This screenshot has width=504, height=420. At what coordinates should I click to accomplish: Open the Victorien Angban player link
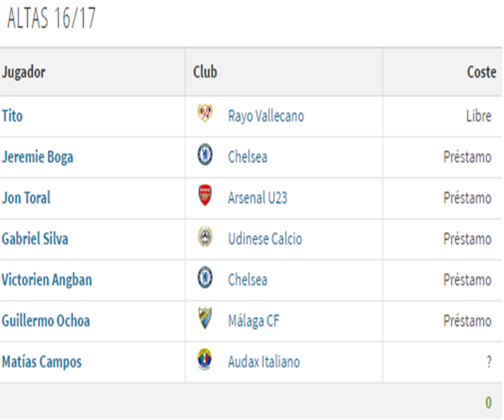point(47,281)
